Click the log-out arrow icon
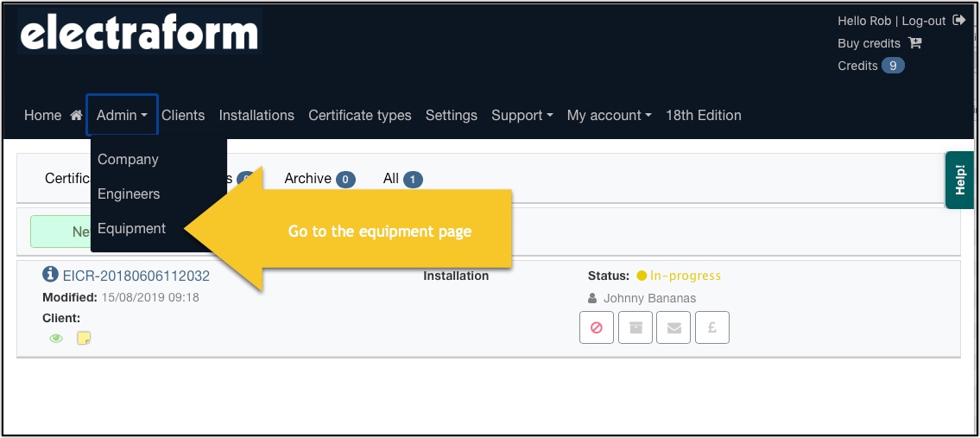Image resolution: width=980 pixels, height=438 pixels. [958, 21]
